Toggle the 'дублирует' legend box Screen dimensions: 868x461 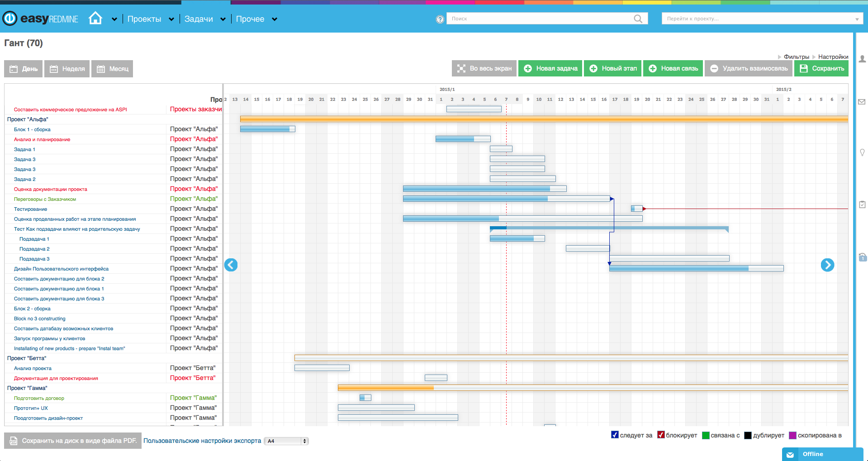click(x=748, y=435)
